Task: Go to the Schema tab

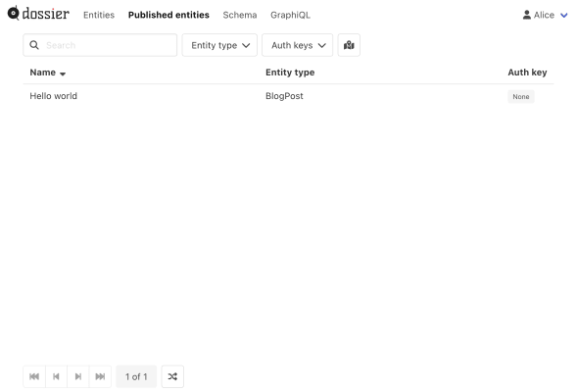Action: (x=240, y=15)
